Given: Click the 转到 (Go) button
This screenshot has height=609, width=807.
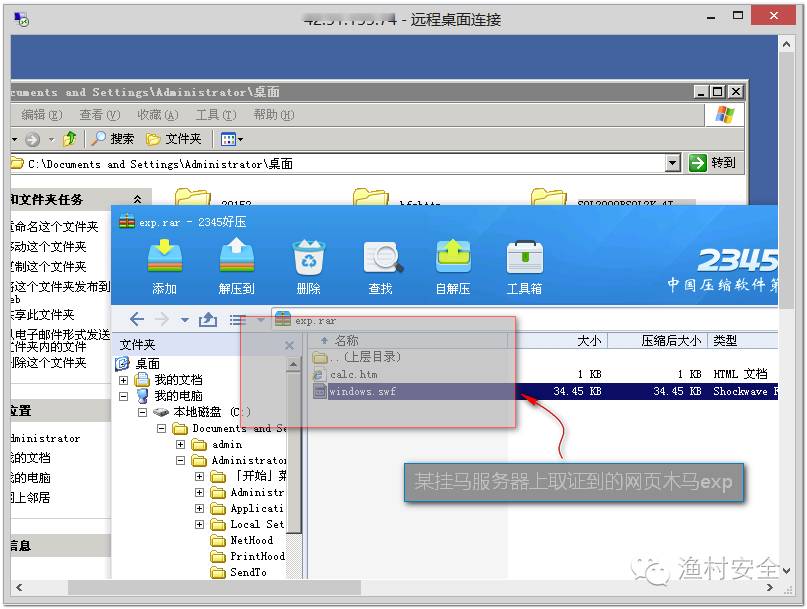Looking at the screenshot, I should 713,163.
